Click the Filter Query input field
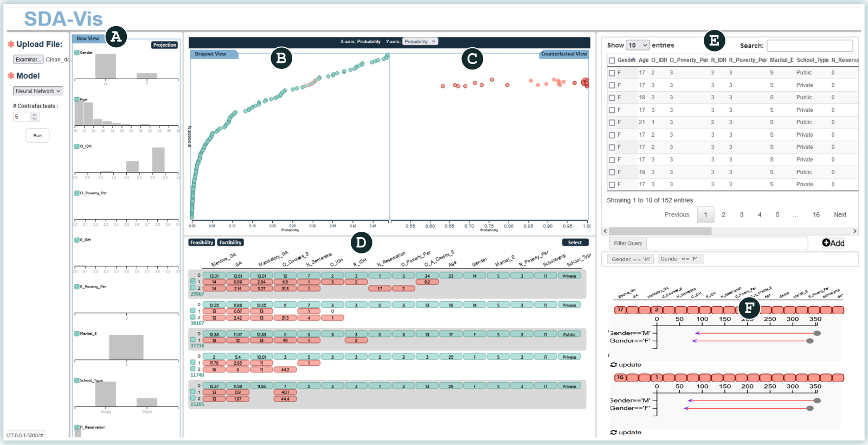868x445 pixels. click(726, 244)
